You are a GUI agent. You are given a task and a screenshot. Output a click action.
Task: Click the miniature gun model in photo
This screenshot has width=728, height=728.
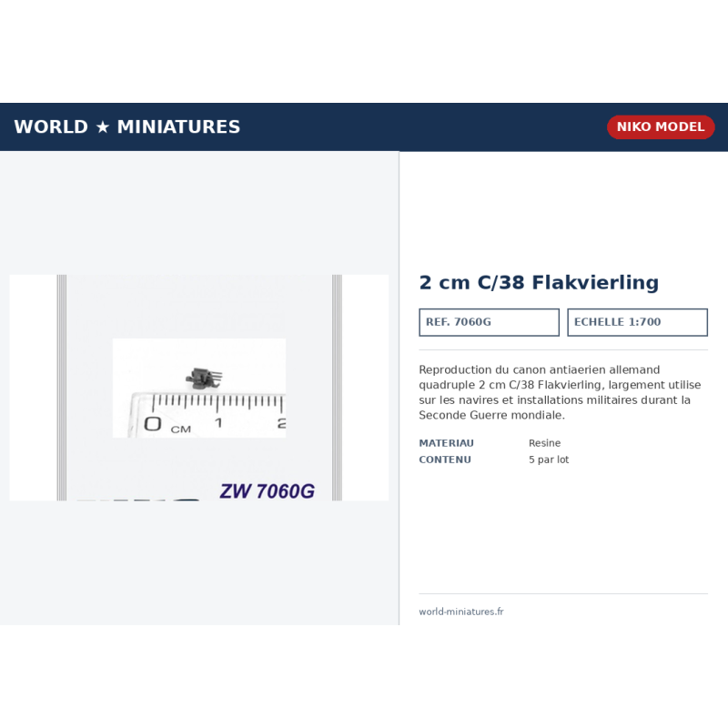[204, 378]
